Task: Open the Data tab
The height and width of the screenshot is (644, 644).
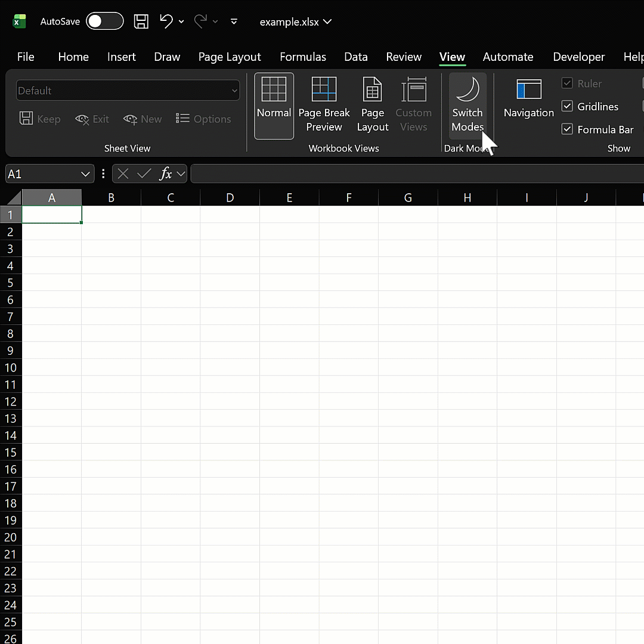Action: pyautogui.click(x=356, y=57)
